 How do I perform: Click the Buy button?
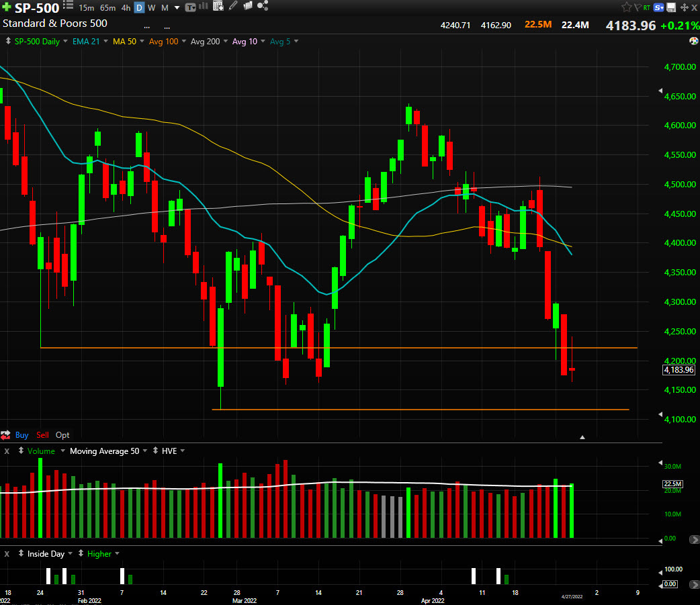pos(22,435)
